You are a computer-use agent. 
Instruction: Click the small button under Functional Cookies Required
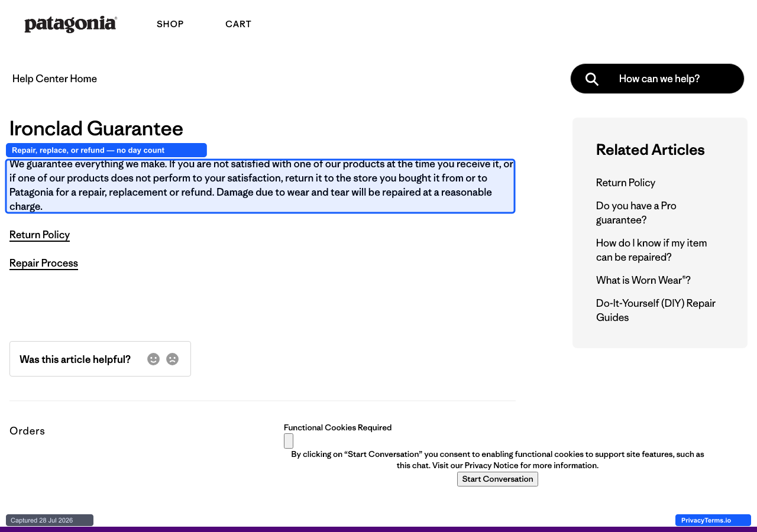[x=289, y=441]
